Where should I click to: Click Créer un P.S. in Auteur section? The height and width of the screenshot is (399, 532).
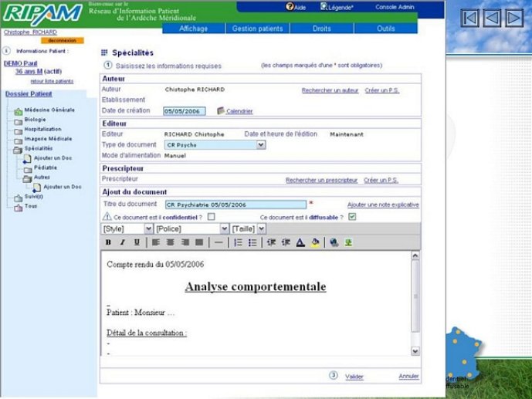382,90
